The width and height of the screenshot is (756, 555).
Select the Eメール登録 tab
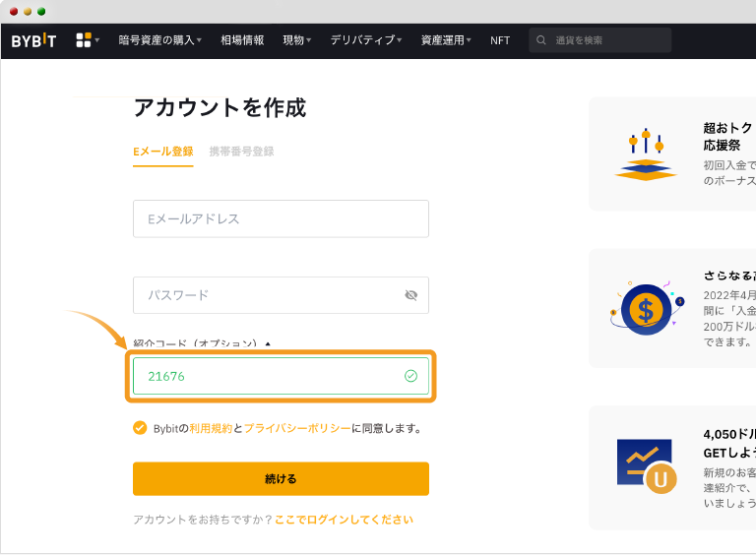point(163,152)
